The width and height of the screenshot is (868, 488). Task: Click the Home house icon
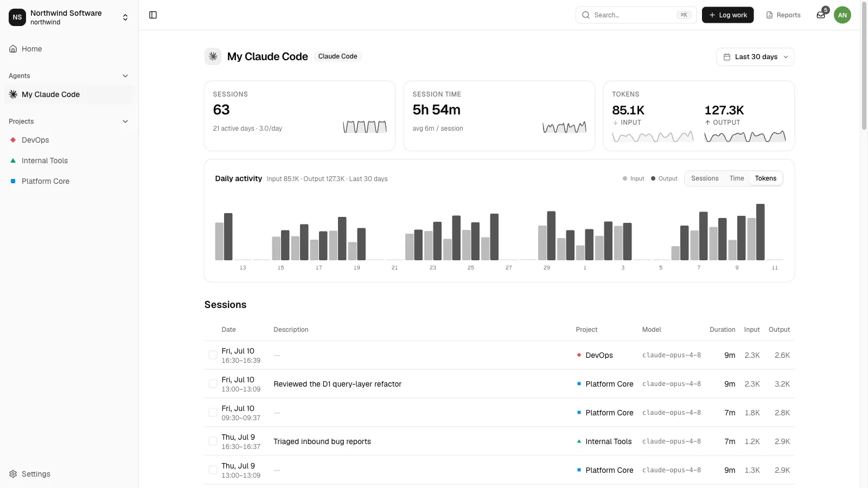click(x=13, y=49)
